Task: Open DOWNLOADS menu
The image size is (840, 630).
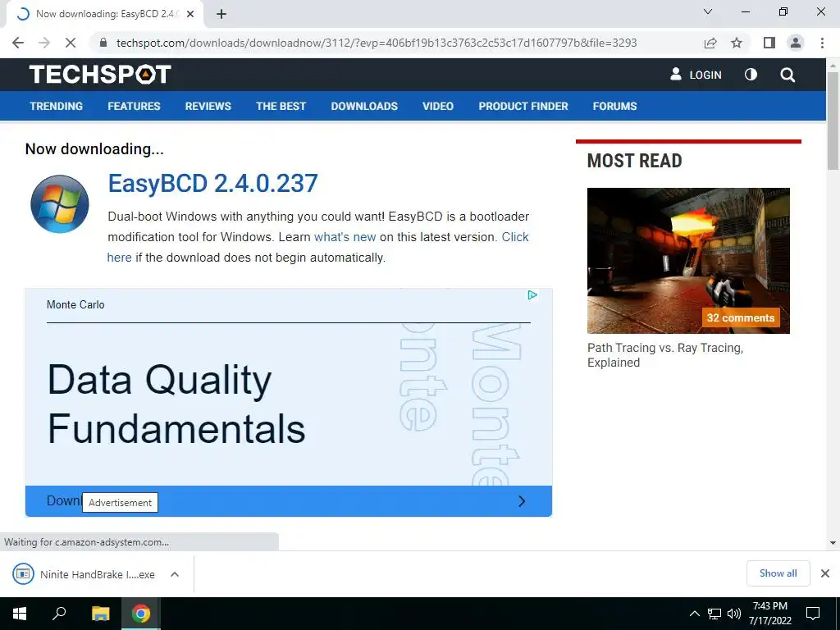Action: [364, 106]
